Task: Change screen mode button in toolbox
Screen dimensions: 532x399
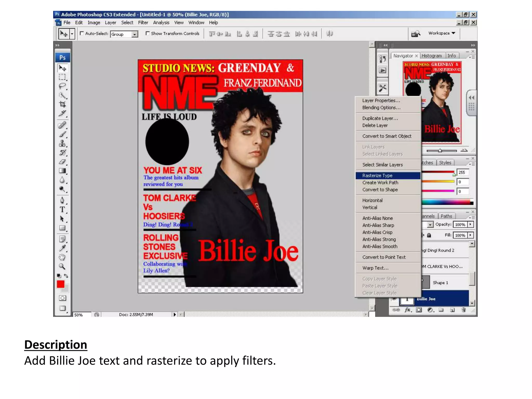Action: tap(62, 309)
